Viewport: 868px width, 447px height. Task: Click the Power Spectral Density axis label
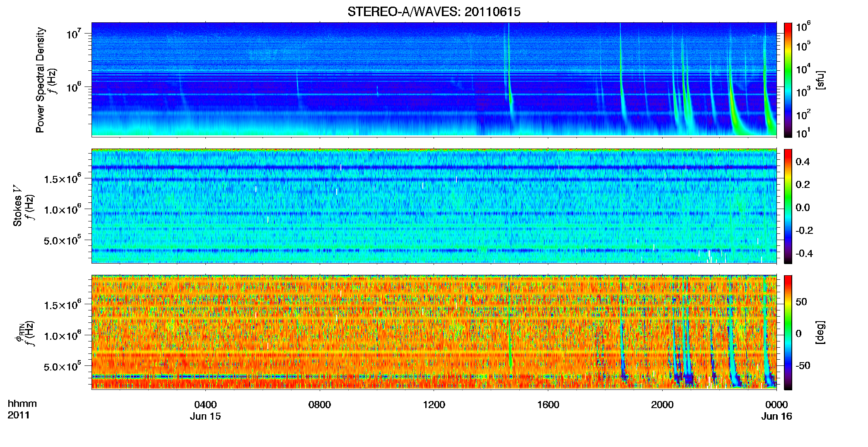[40, 80]
